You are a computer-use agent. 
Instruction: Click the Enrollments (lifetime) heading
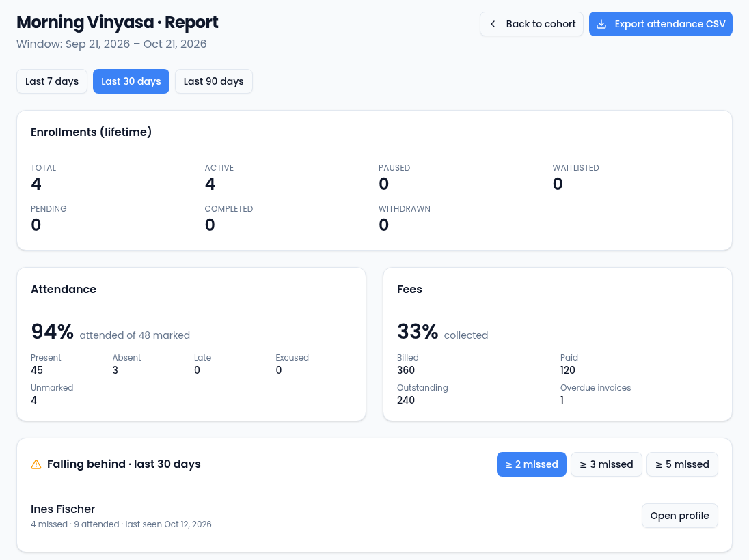point(91,132)
